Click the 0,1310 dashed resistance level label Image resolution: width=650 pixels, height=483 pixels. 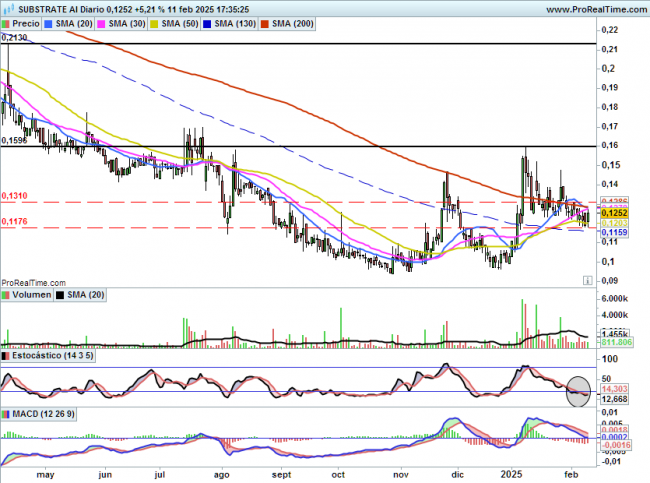tap(16, 195)
